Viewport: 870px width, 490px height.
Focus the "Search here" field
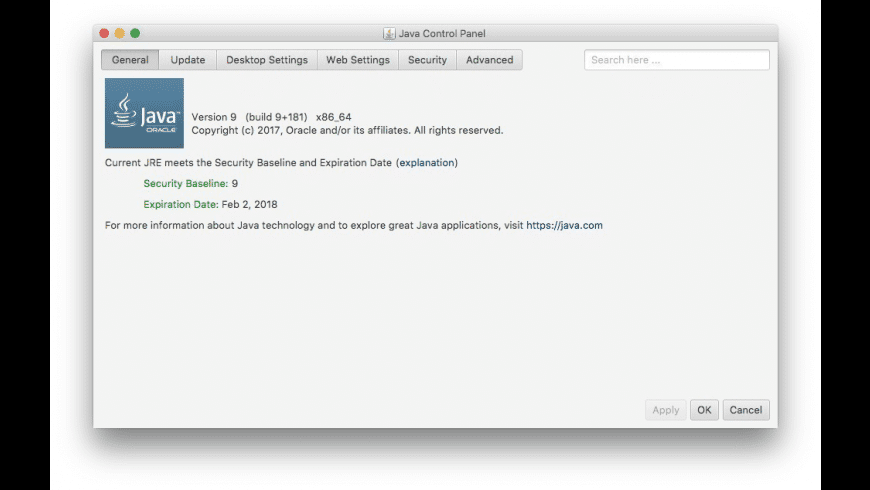tap(676, 60)
